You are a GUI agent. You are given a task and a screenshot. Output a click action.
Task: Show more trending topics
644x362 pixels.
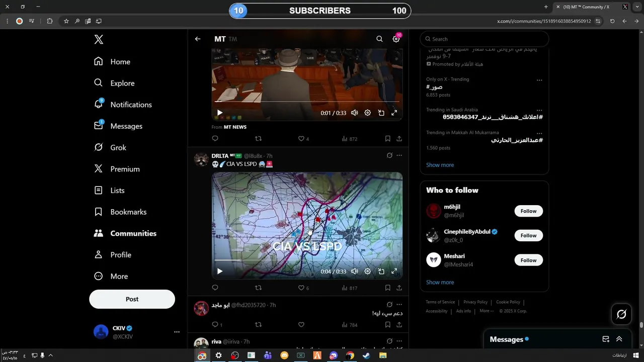coord(440,165)
